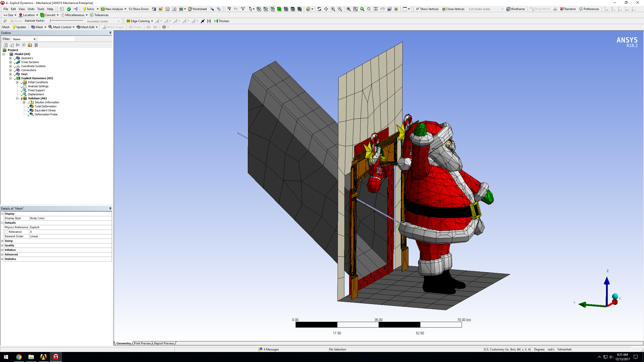644x362 pixels.
Task: Pin the Outline panel
Action: [110, 33]
